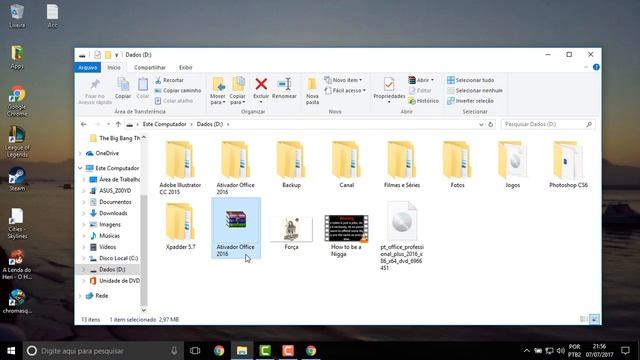Viewport: 640px width, 360px height.
Task: Select the Adobe Illustrator CC 2015 folder
Action: point(180,168)
